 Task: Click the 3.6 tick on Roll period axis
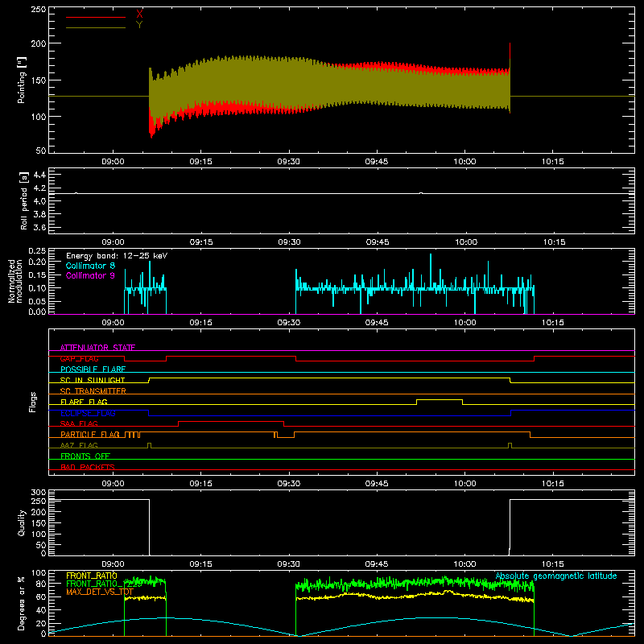click(39, 227)
